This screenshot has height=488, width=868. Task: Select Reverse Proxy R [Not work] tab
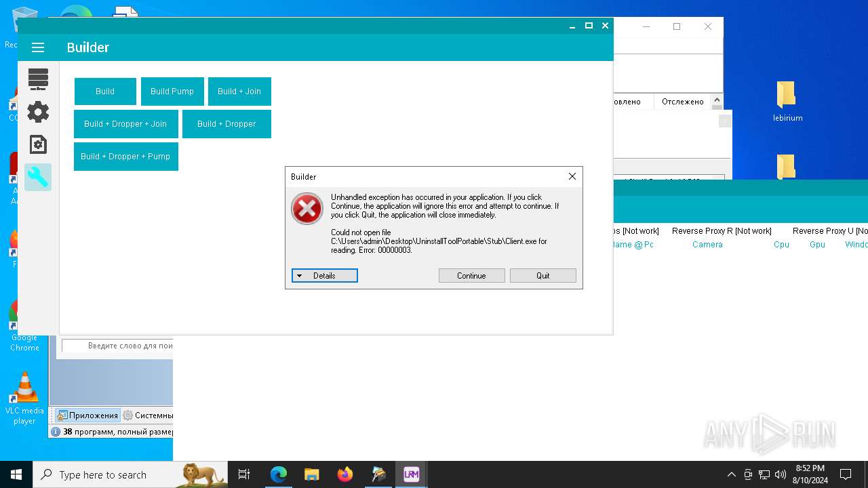click(x=722, y=231)
